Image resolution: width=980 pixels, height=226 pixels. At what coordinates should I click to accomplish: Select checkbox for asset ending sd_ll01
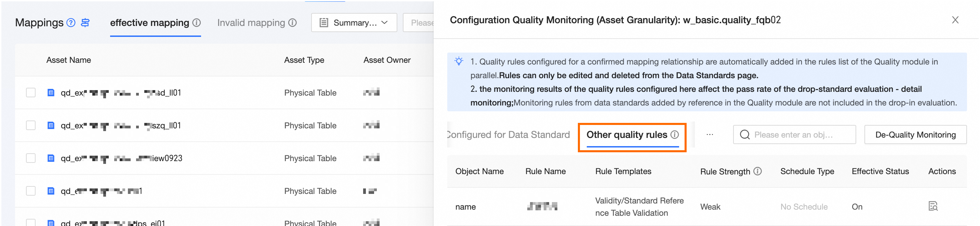[x=31, y=93]
